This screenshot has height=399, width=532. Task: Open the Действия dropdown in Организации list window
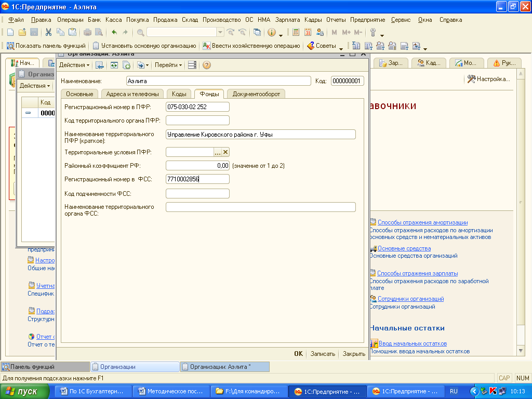pos(35,86)
